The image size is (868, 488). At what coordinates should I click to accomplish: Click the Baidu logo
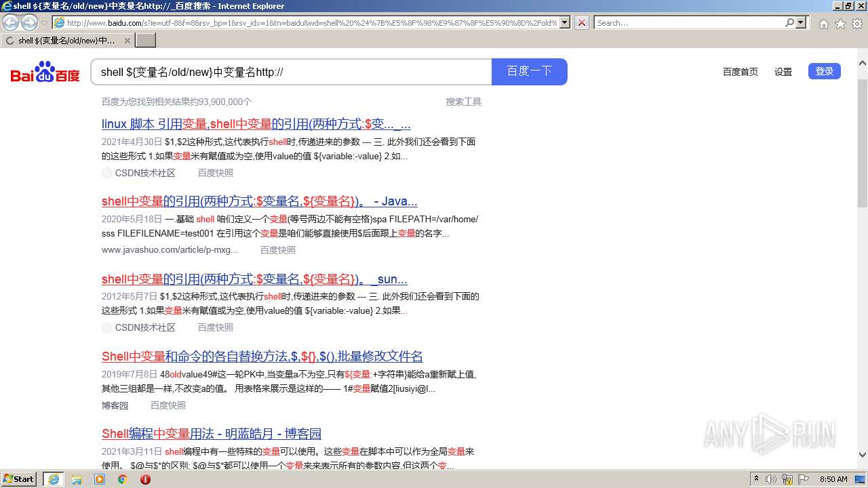click(x=45, y=71)
